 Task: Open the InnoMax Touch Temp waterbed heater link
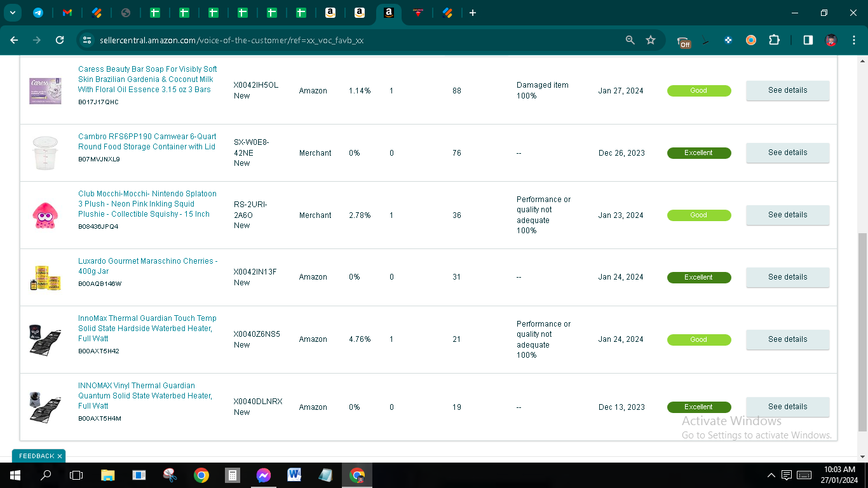147,329
